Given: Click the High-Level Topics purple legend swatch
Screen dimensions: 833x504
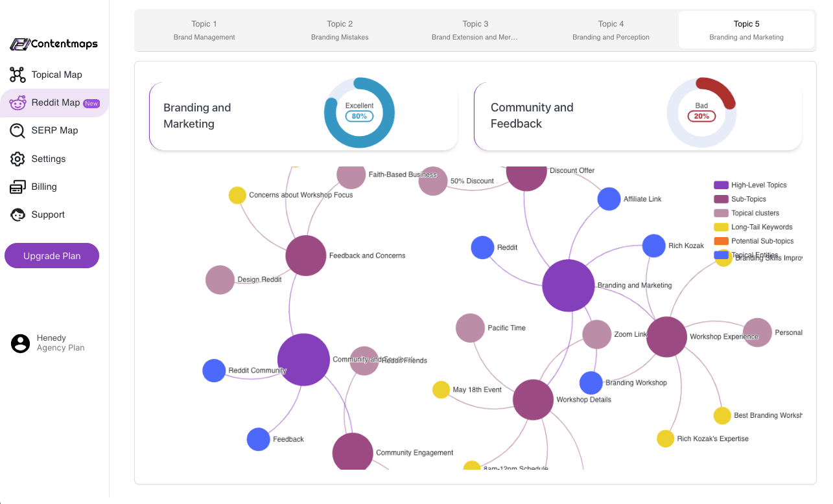Looking at the screenshot, I should click(x=721, y=185).
